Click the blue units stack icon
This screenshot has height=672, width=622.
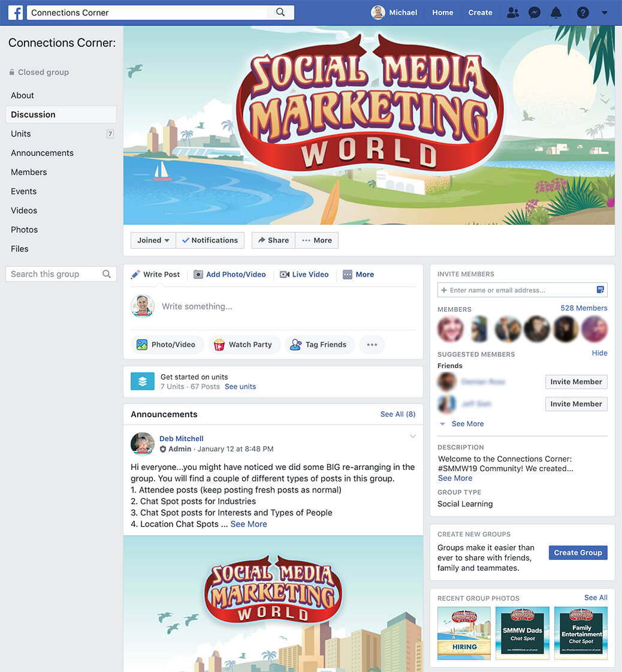point(143,381)
